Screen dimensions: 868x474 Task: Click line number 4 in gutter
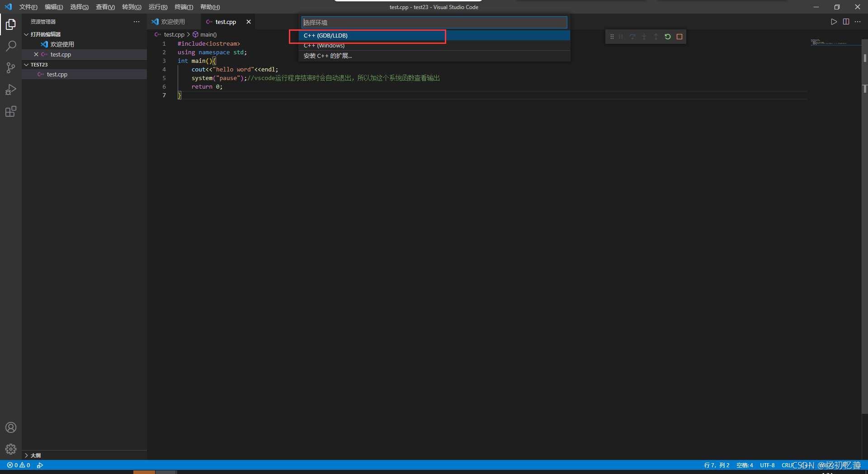[164, 69]
